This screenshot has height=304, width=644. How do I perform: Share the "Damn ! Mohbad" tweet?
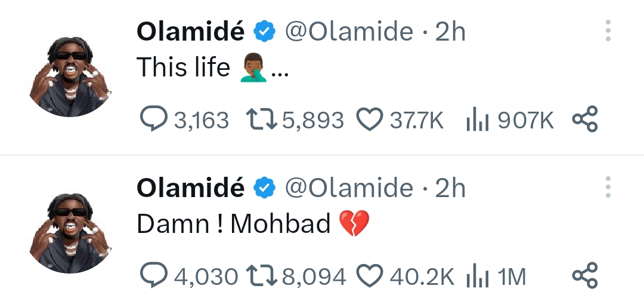coord(584,276)
